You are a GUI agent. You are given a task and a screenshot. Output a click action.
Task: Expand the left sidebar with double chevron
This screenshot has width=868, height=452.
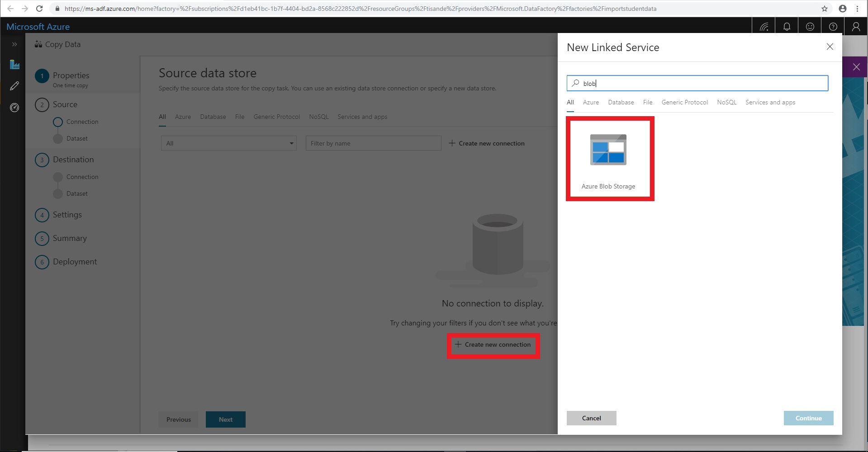pos(14,44)
